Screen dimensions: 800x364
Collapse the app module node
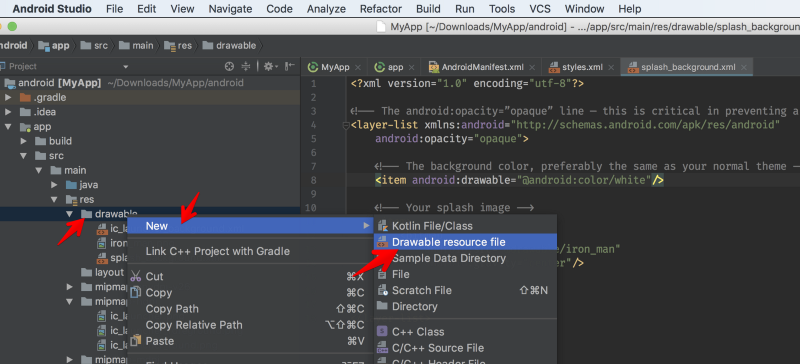[8, 127]
